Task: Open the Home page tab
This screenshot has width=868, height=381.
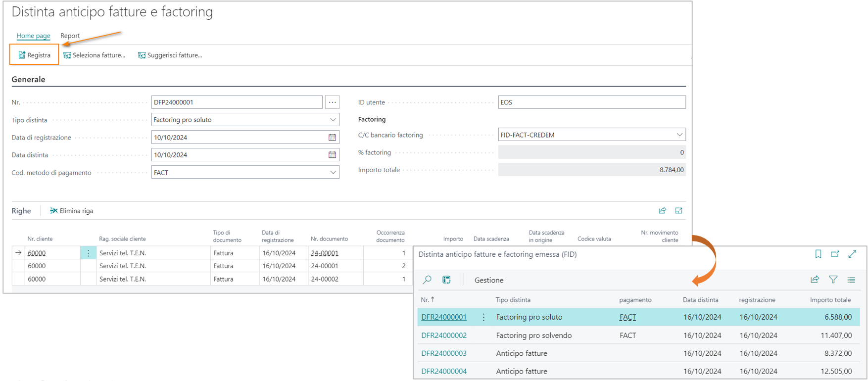Action: point(33,36)
